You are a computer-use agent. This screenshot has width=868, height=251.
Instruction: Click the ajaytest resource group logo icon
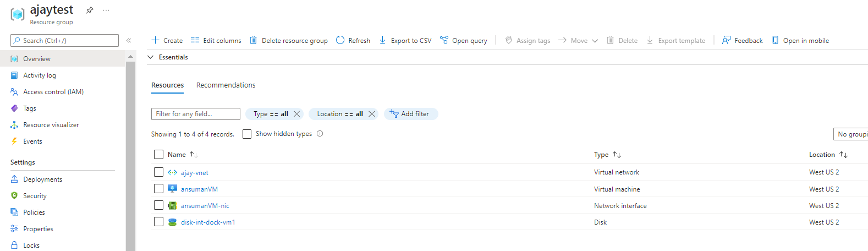[x=18, y=14]
